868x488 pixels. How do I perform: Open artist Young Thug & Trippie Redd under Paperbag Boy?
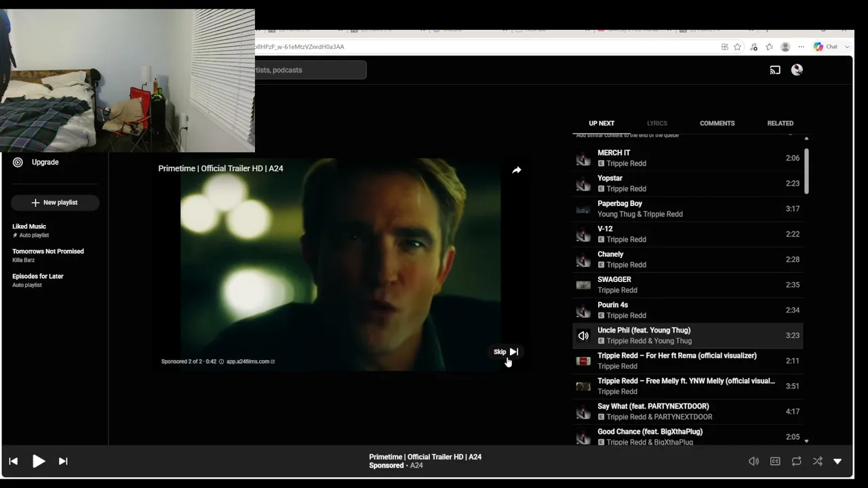point(640,214)
